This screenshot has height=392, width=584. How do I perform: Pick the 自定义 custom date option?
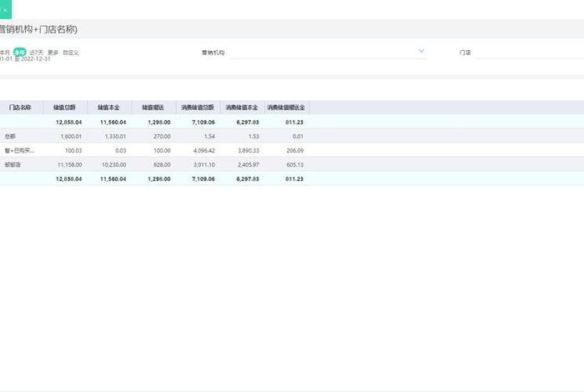click(x=71, y=52)
